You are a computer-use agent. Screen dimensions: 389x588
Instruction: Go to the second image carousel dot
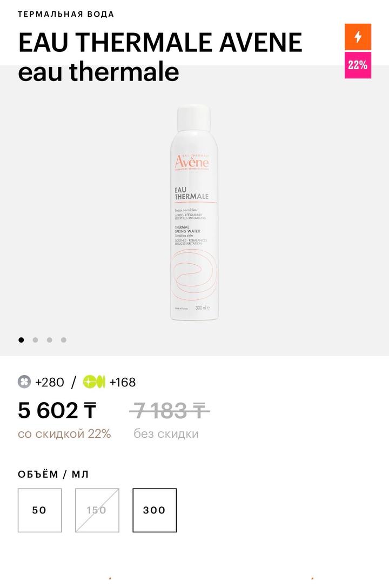pos(35,340)
